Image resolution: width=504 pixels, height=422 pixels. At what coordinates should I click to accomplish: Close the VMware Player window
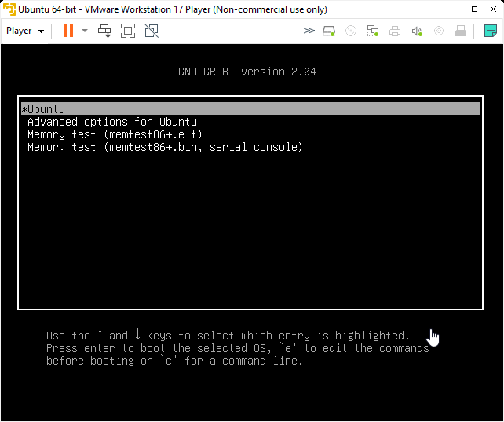point(493,9)
